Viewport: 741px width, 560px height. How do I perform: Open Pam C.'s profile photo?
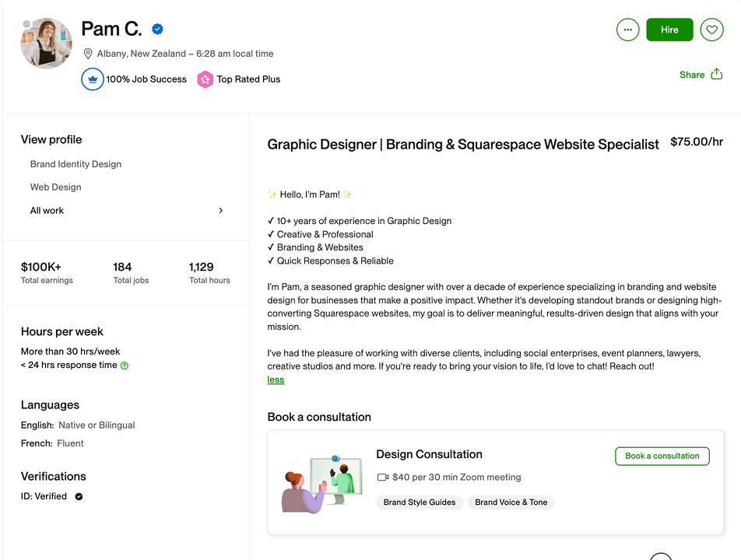(x=47, y=44)
